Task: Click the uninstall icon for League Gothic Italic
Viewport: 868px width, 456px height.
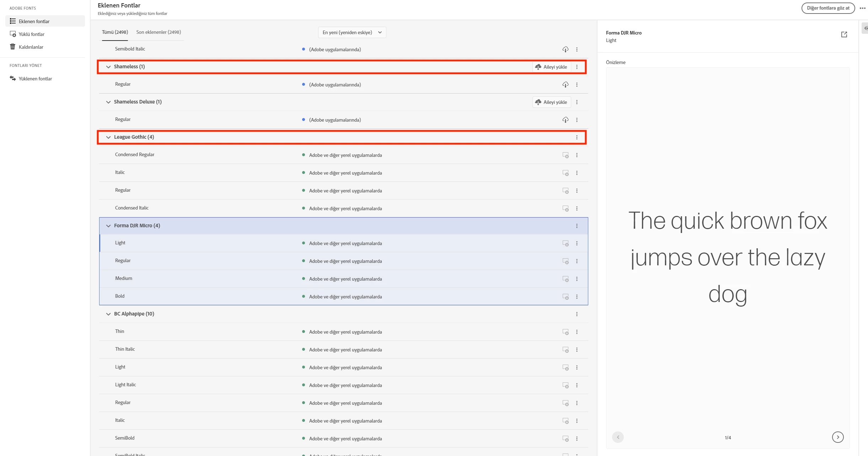Action: (565, 173)
